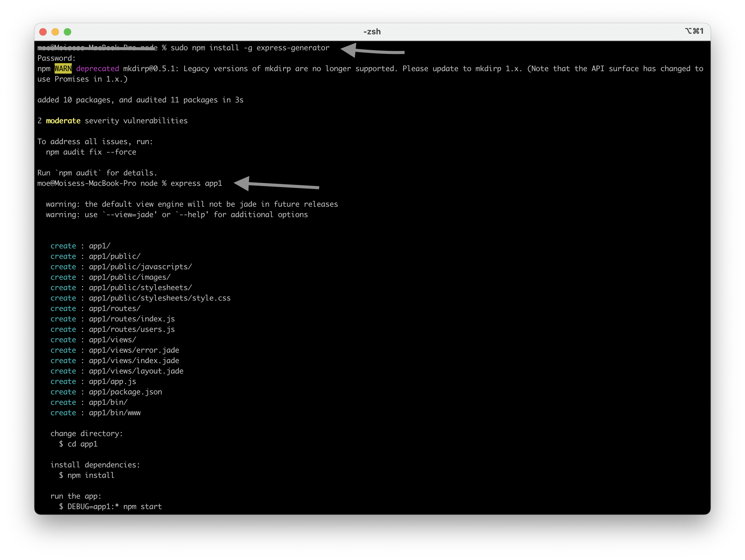Click 'DEBUG=app1:* npm start' command line
Viewport: 745px width, 560px height.
pyautogui.click(x=114, y=507)
